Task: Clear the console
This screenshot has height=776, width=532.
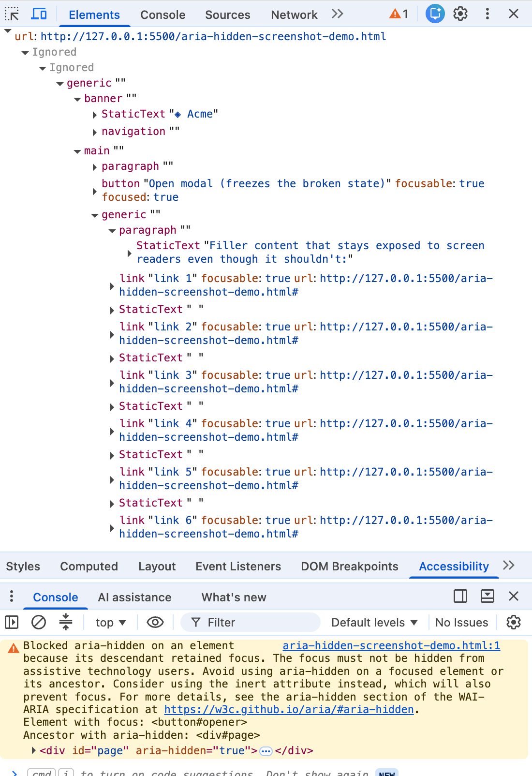Action: 39,622
